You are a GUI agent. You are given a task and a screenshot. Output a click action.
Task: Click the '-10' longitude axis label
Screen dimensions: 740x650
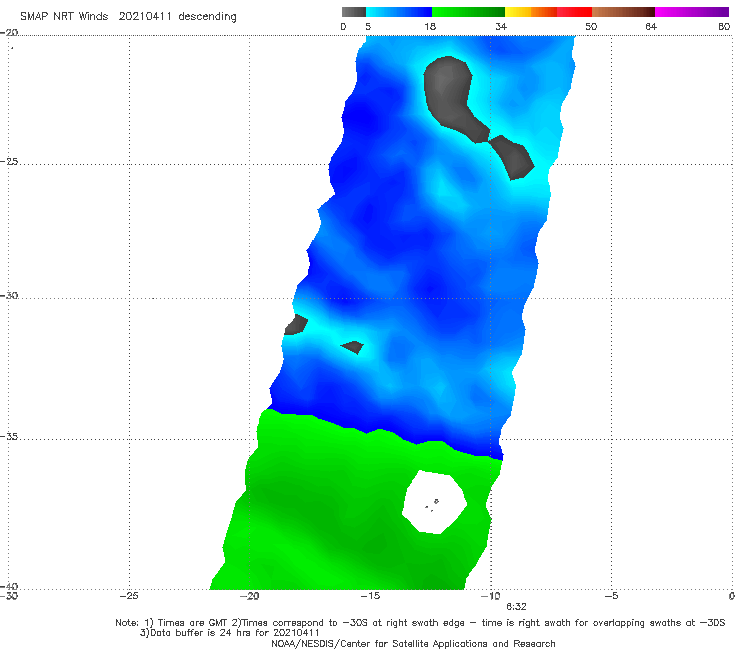490,596
